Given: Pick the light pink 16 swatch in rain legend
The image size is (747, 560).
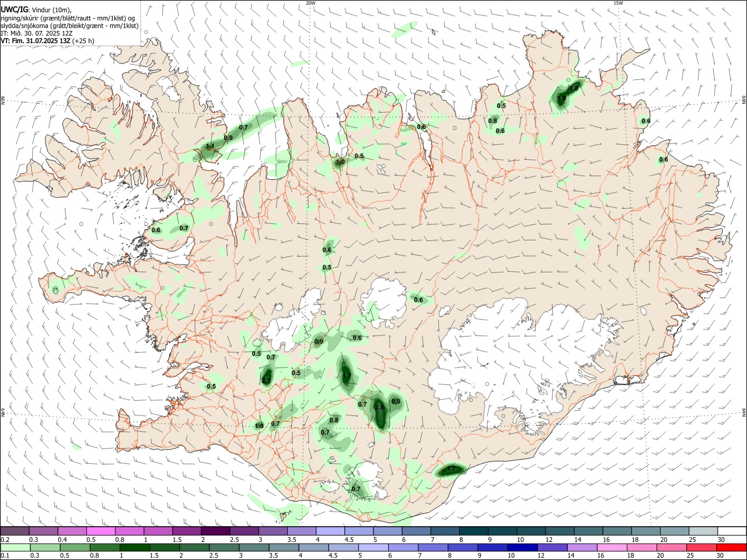Looking at the screenshot, I should (x=612, y=547).
